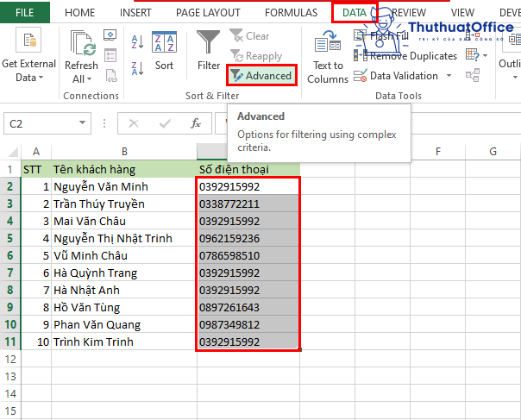Open the Sort dialog button
Image resolution: width=521 pixels, height=420 pixels.
[164, 51]
